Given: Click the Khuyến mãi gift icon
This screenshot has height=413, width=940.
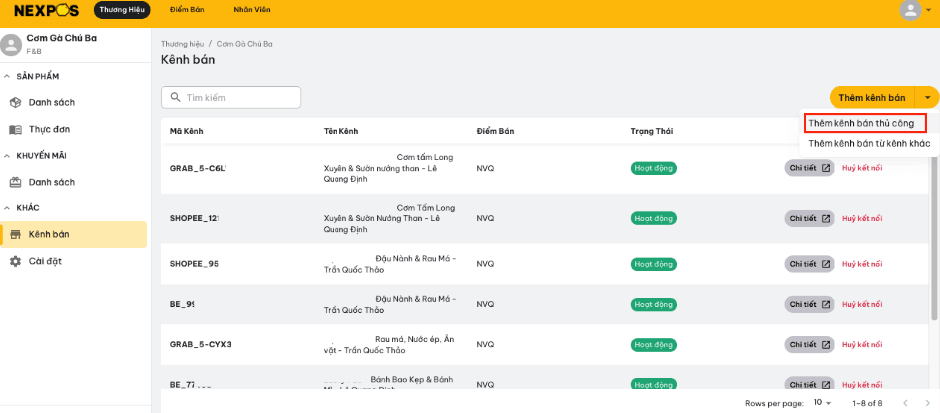Looking at the screenshot, I should 16,182.
